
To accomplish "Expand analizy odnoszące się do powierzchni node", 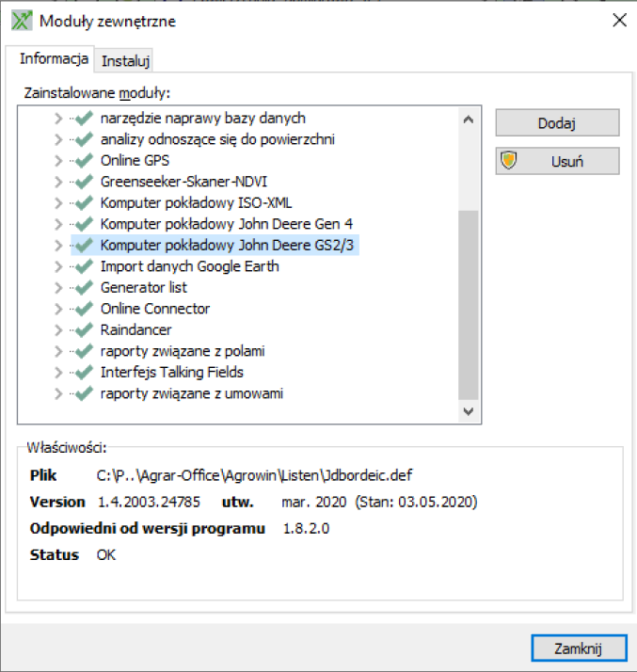I will point(58,139).
